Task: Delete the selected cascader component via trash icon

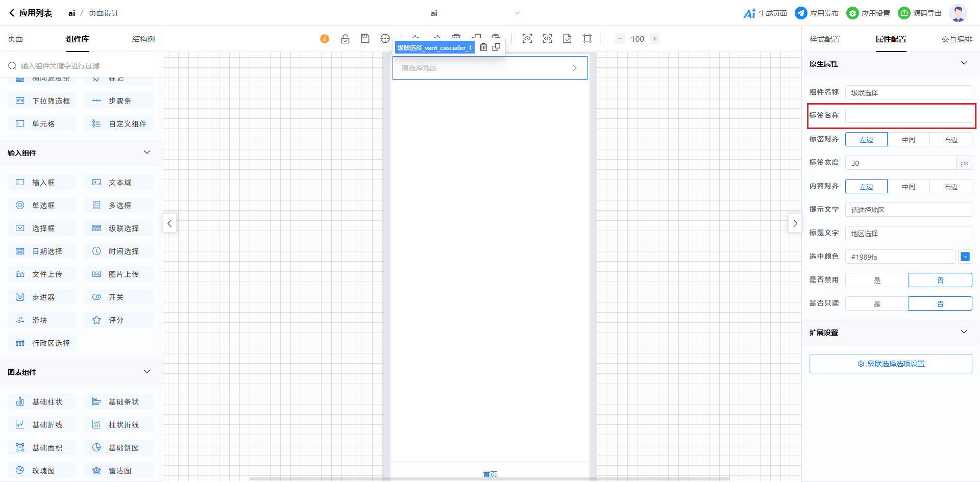Action: coord(483,47)
